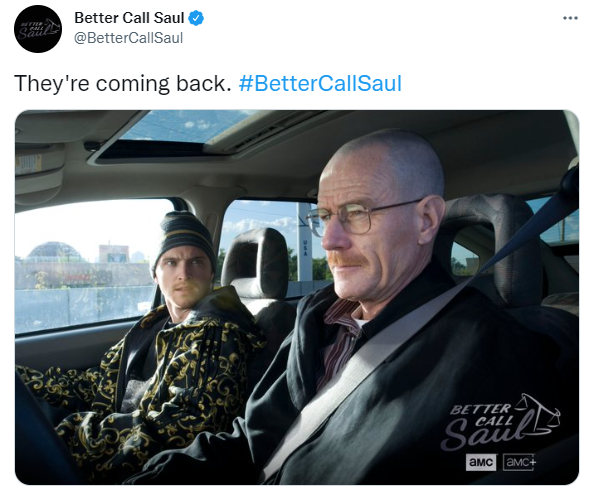Click the middle seat headrest
The height and width of the screenshot is (491, 594).
[256, 263]
